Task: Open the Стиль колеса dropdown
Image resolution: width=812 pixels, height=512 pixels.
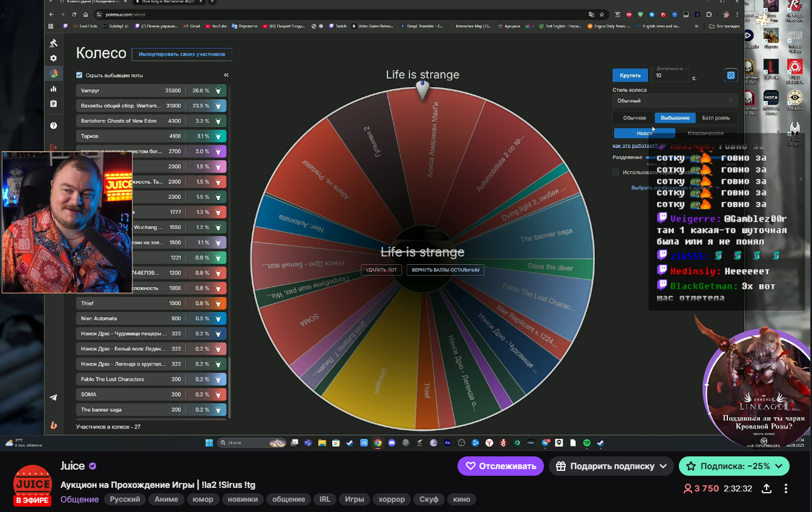Action: tap(675, 101)
